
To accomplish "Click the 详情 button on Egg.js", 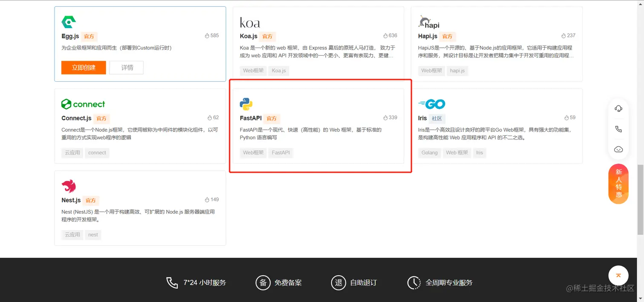I will [126, 68].
